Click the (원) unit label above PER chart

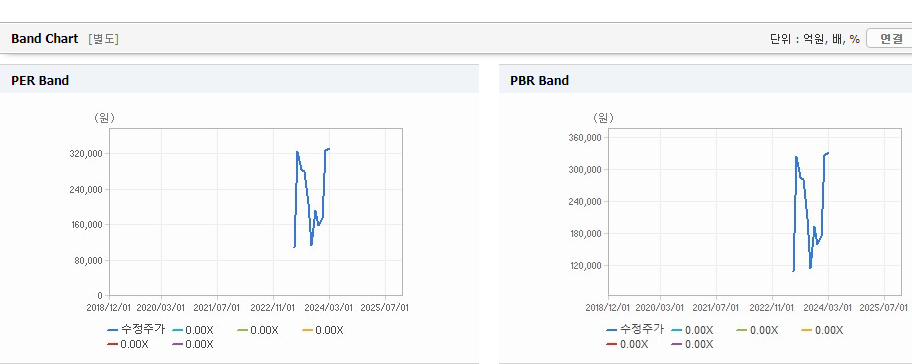(x=105, y=118)
